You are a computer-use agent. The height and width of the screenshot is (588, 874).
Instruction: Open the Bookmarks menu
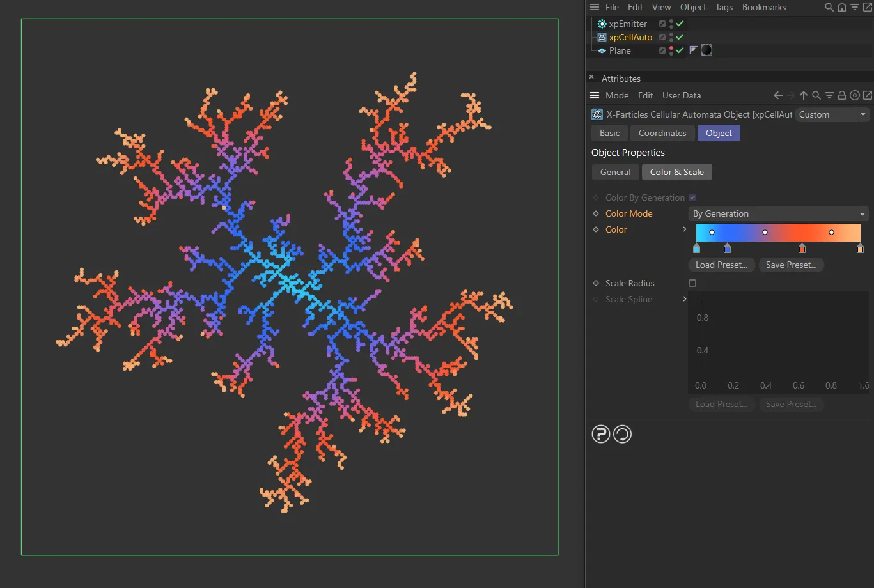(763, 7)
